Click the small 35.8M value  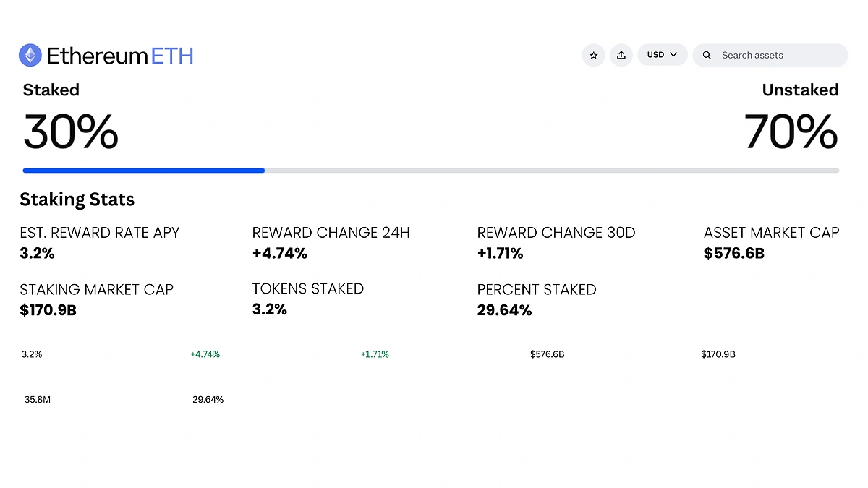coord(37,400)
